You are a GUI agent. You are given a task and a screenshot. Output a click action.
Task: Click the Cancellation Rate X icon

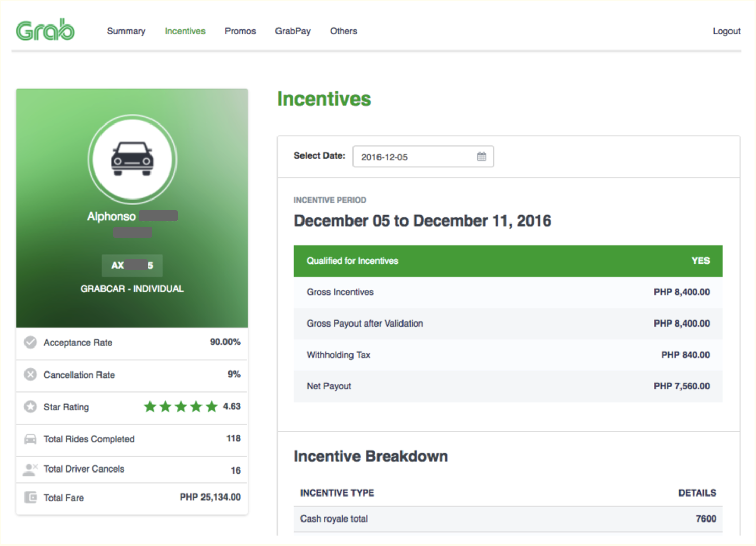click(31, 375)
